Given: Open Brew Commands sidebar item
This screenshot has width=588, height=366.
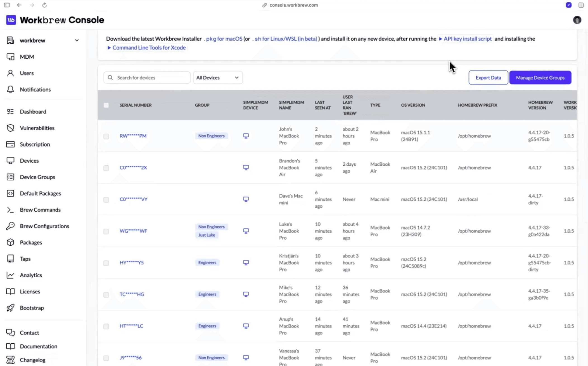Looking at the screenshot, I should pos(40,210).
